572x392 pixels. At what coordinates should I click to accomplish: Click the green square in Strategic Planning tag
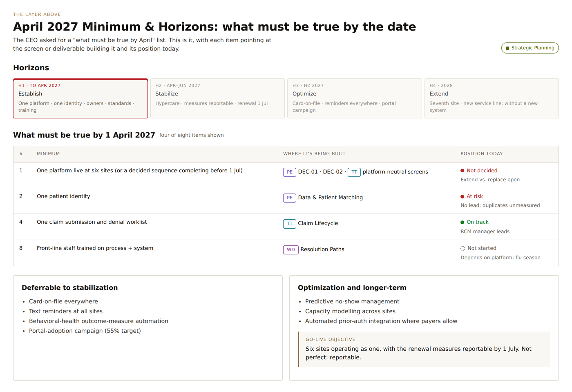(x=507, y=48)
